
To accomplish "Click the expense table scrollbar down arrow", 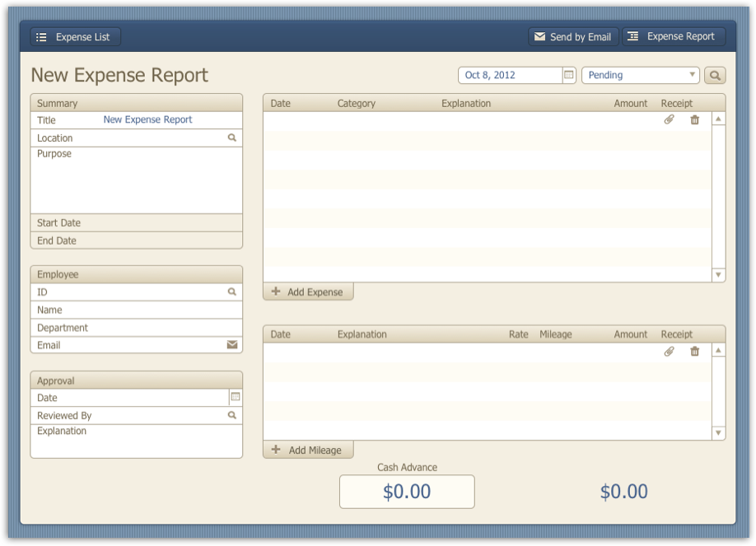I will tap(717, 275).
